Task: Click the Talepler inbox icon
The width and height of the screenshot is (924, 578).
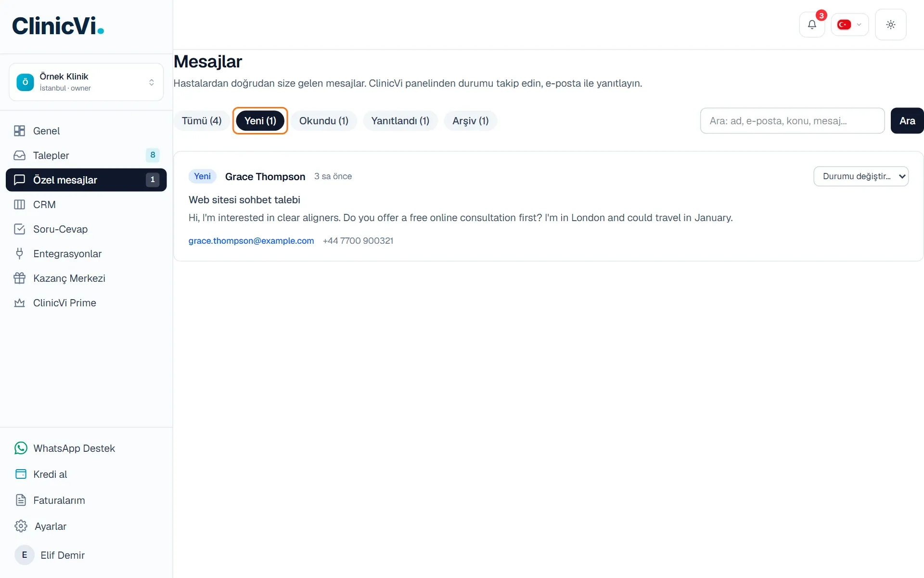Action: click(x=19, y=156)
